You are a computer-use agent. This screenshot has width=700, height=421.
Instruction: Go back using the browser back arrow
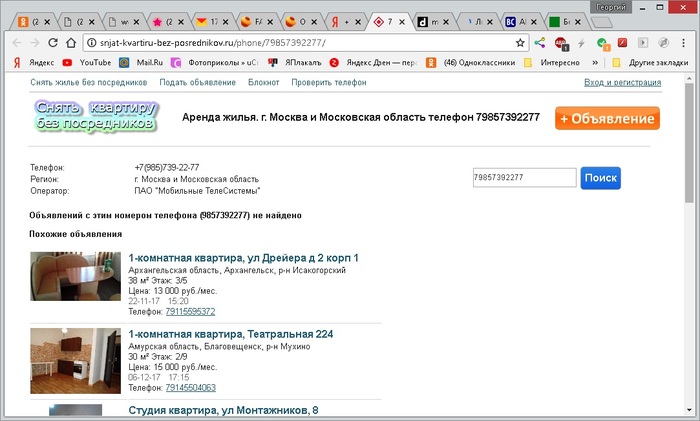click(x=14, y=43)
